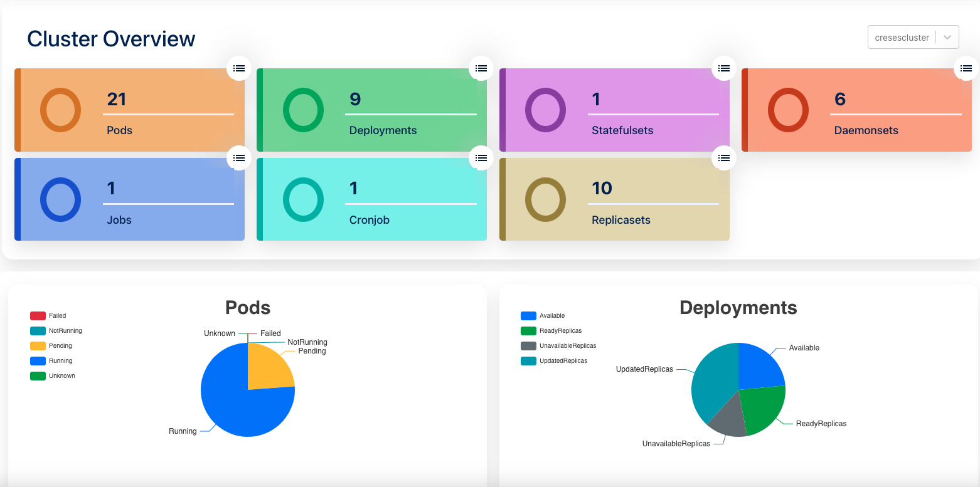Open the list icon on Statefulsets card
980x487 pixels.
click(723, 68)
